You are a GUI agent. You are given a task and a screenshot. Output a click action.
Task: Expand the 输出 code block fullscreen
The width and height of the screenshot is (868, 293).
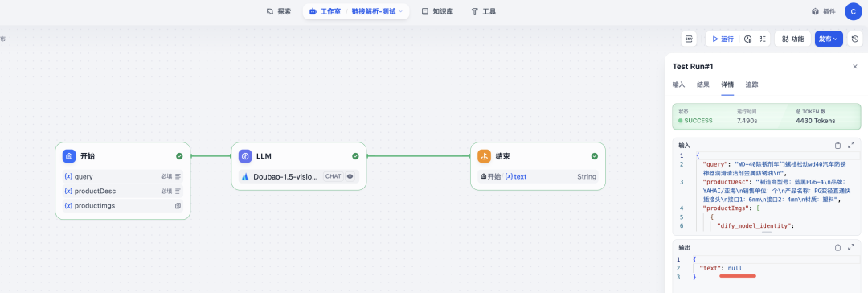[x=851, y=247]
